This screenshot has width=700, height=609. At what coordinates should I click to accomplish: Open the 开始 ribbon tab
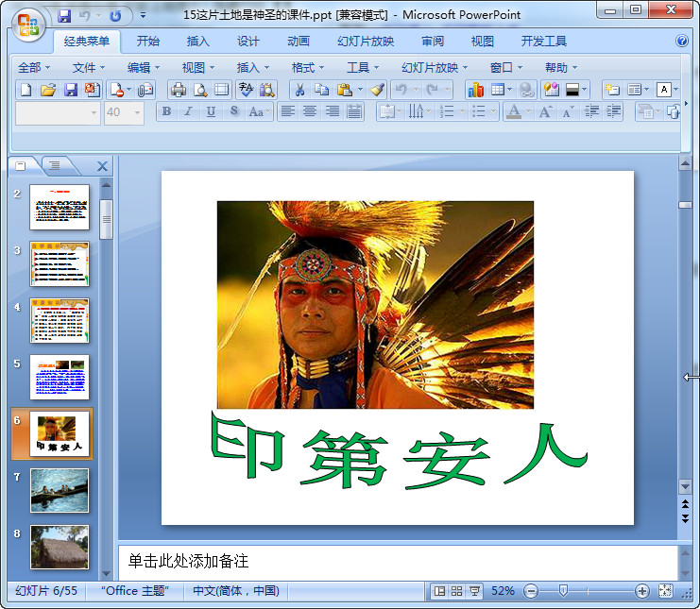pos(147,42)
